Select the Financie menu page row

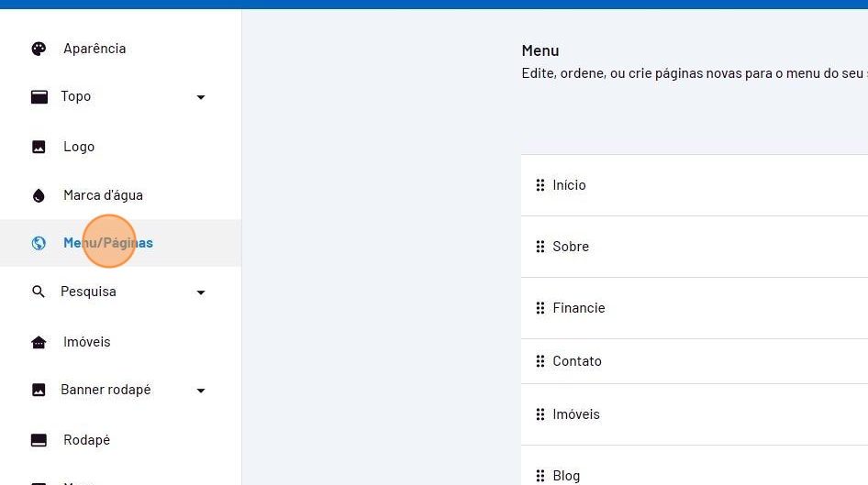[579, 308]
